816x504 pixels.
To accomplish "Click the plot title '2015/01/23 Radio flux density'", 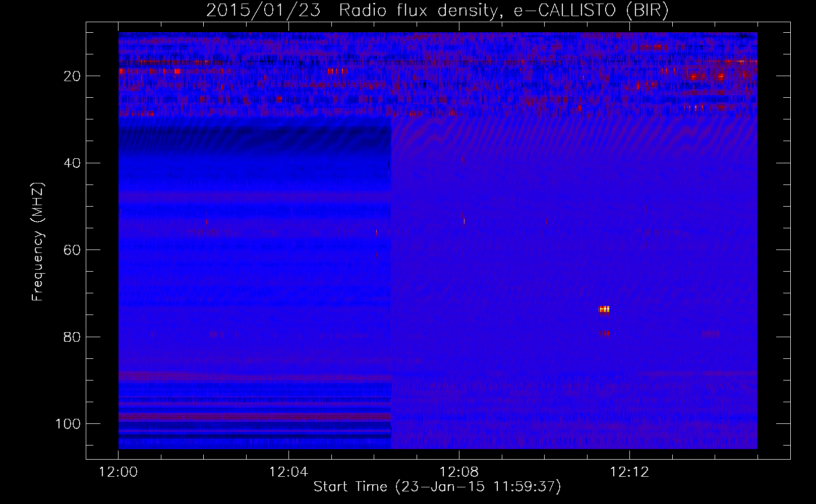I will click(437, 11).
